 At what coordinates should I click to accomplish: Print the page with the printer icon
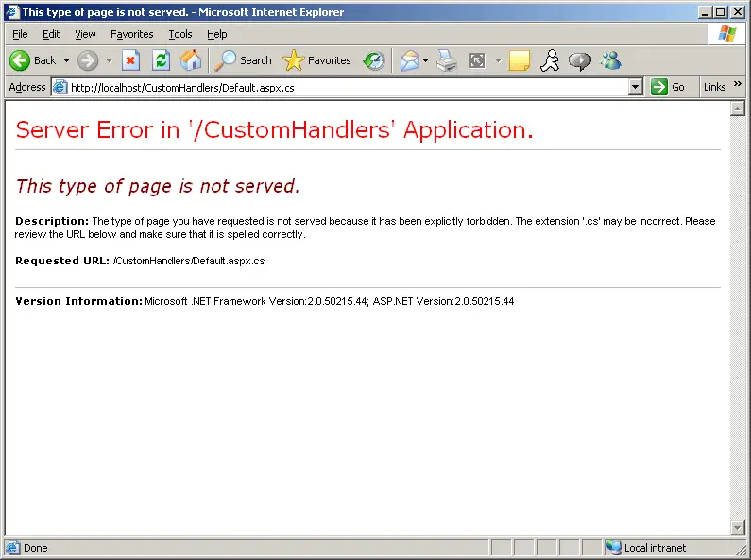point(447,60)
